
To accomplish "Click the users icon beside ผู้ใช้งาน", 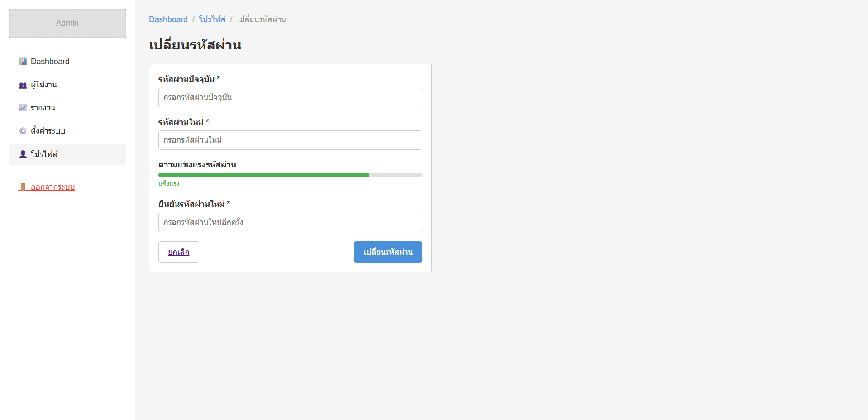I will [23, 85].
